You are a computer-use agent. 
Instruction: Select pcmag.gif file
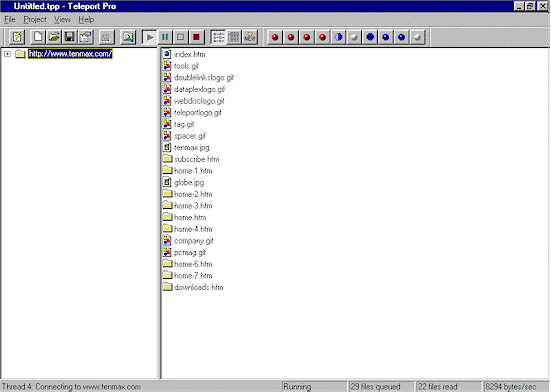(x=190, y=253)
